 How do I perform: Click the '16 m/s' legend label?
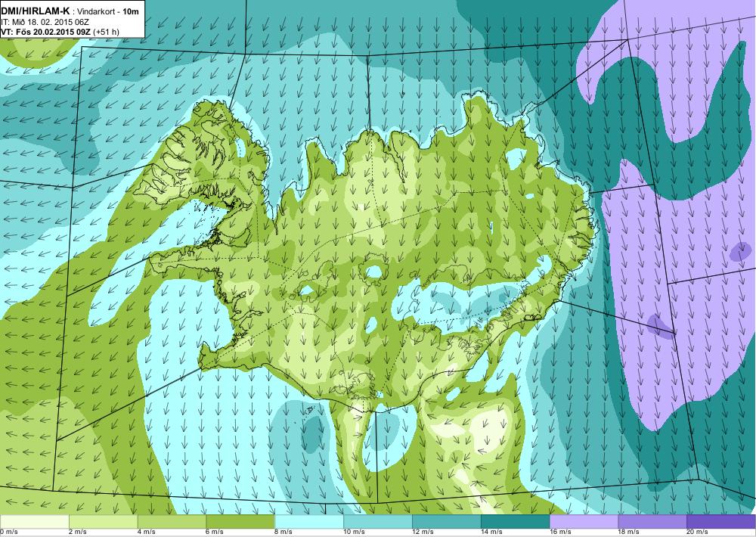tap(560, 532)
